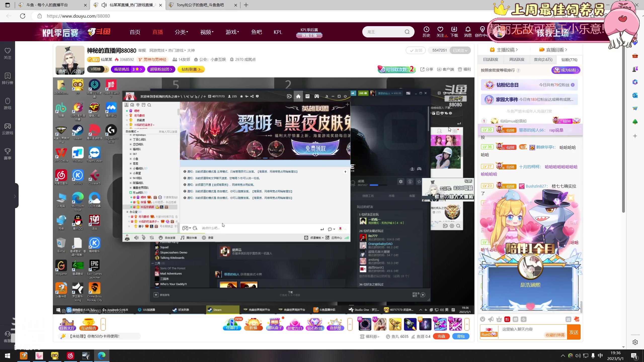
Task: Open the 甜蜜告白 activity icon
Action: [x=295, y=324]
